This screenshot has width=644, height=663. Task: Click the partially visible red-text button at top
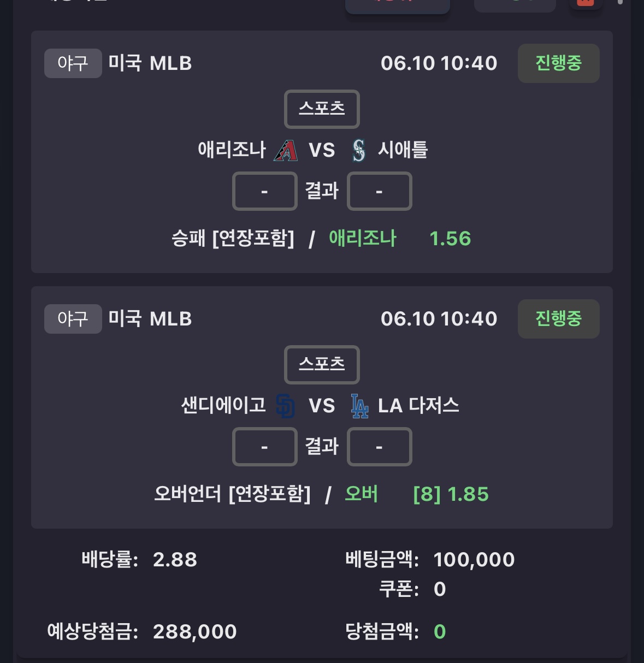tap(398, 5)
